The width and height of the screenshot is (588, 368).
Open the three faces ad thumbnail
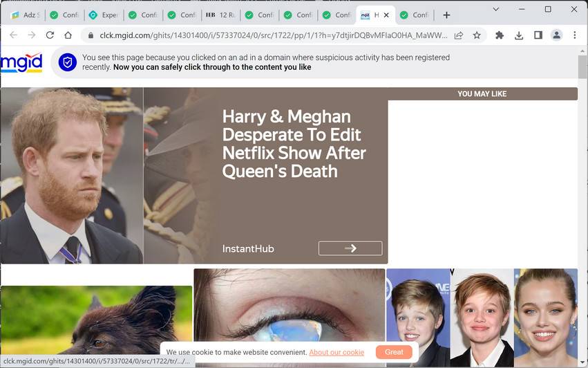pyautogui.click(x=482, y=318)
